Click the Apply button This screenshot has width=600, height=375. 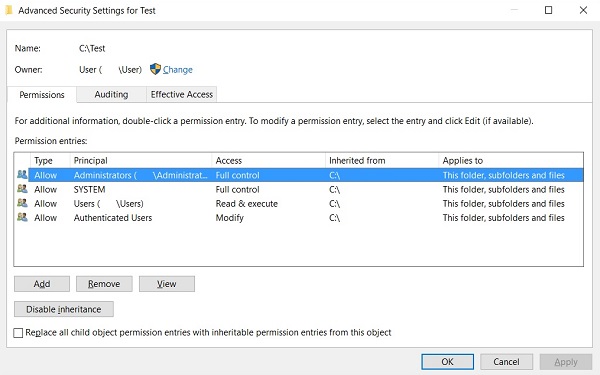pos(566,362)
